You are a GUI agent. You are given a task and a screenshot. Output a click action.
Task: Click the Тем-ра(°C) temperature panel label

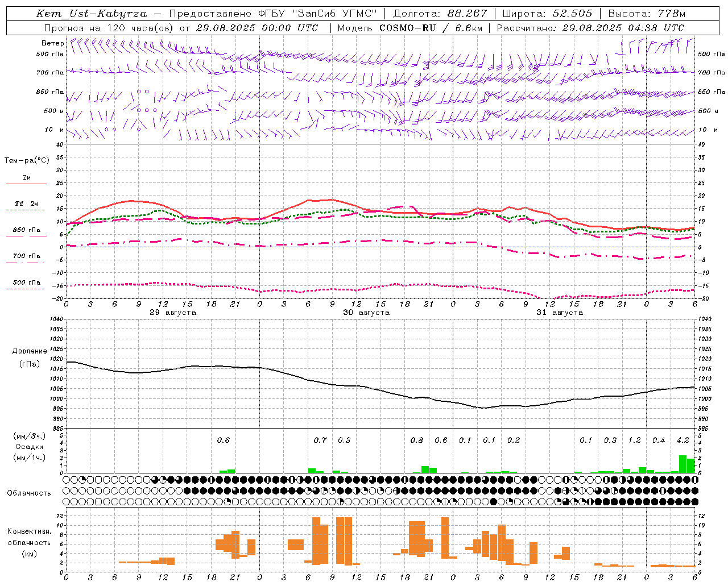[x=27, y=160]
